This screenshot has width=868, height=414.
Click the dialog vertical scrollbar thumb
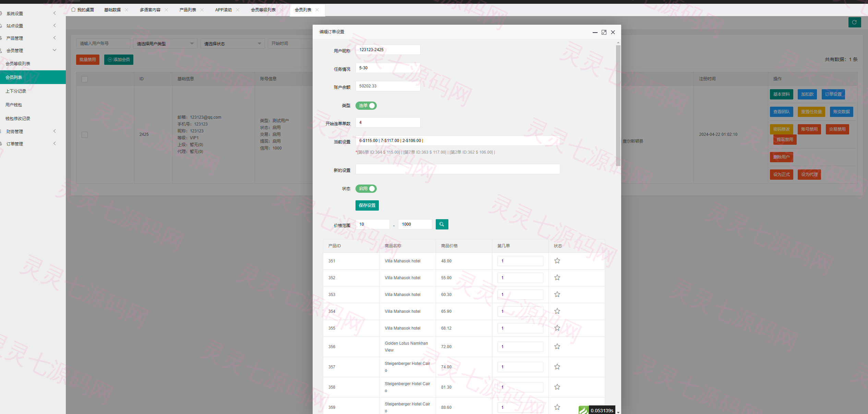click(x=618, y=106)
